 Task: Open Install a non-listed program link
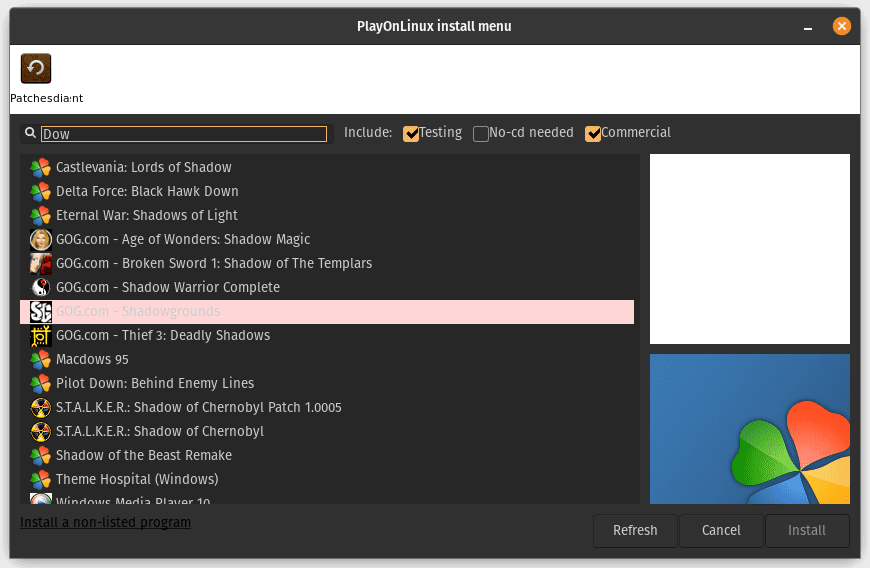click(105, 522)
